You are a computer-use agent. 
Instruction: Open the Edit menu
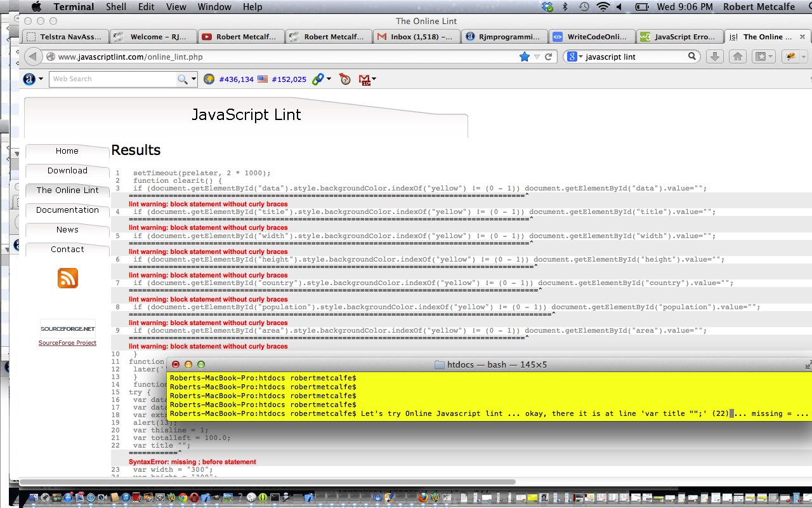(x=147, y=7)
